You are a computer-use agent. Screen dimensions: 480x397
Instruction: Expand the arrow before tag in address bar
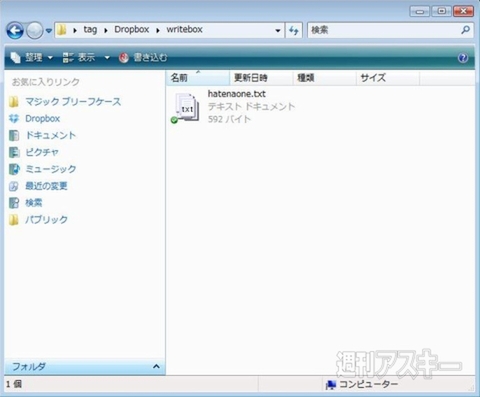(75, 30)
